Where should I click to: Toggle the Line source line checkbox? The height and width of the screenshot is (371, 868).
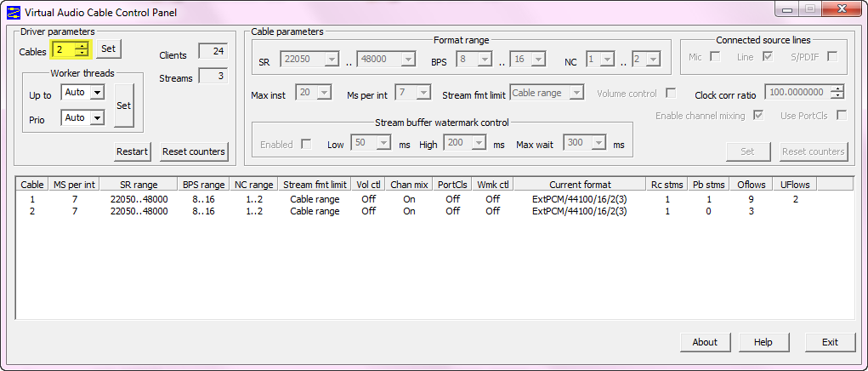click(x=767, y=56)
